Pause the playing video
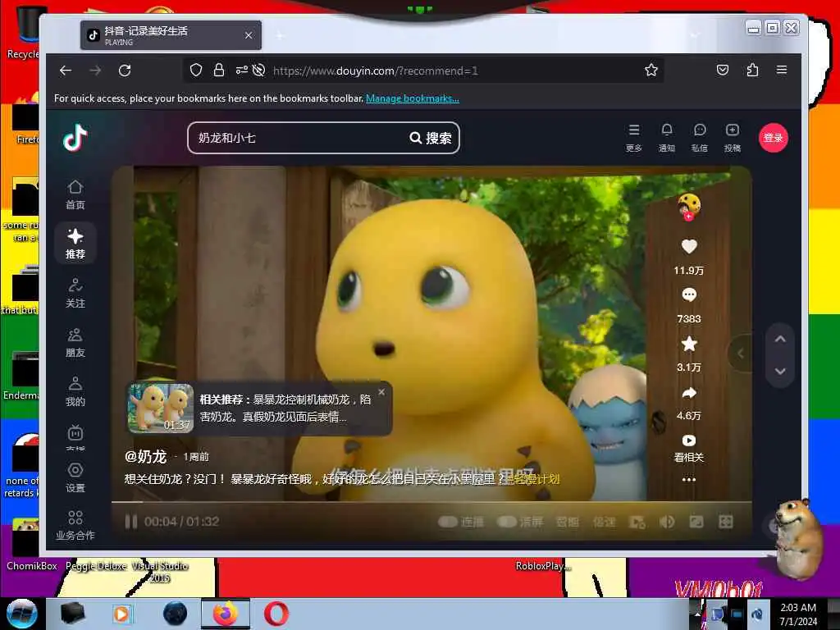840x630 pixels. click(x=130, y=522)
